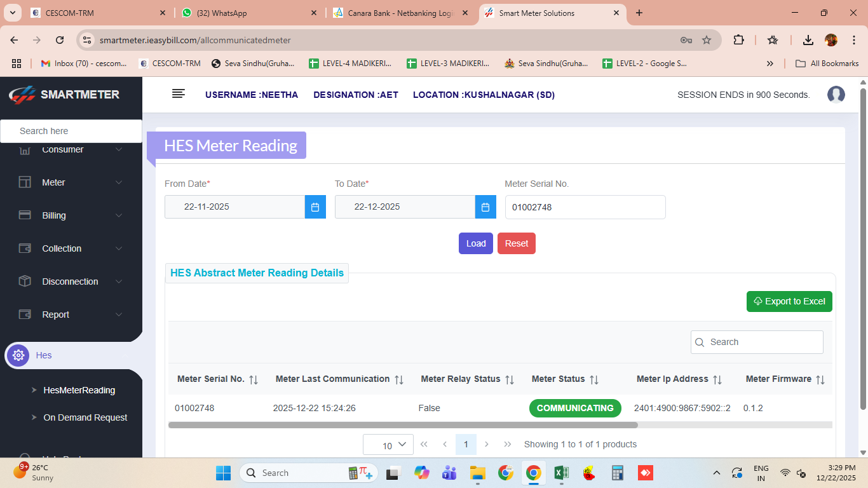Click the page vertical scrollbar
868x488 pixels.
[863, 248]
